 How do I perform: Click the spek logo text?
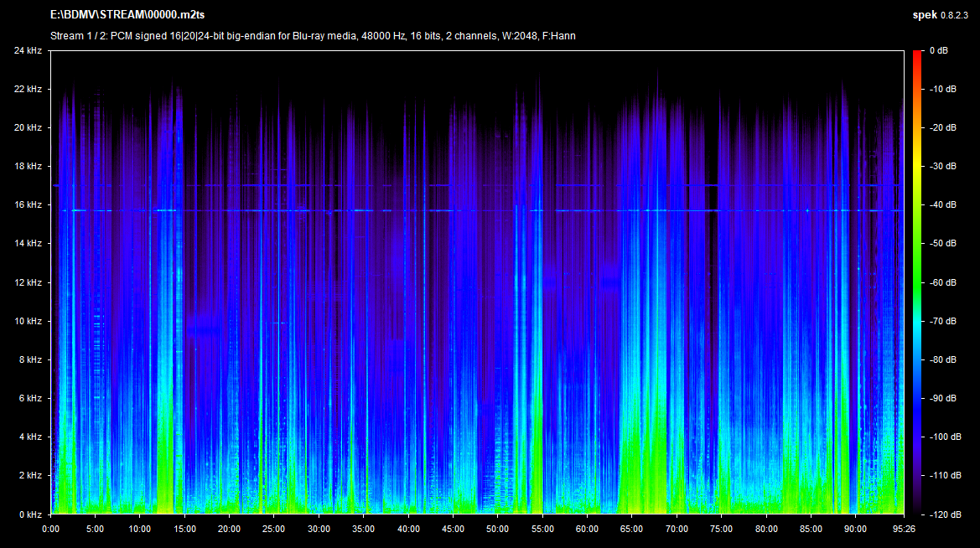tap(925, 15)
